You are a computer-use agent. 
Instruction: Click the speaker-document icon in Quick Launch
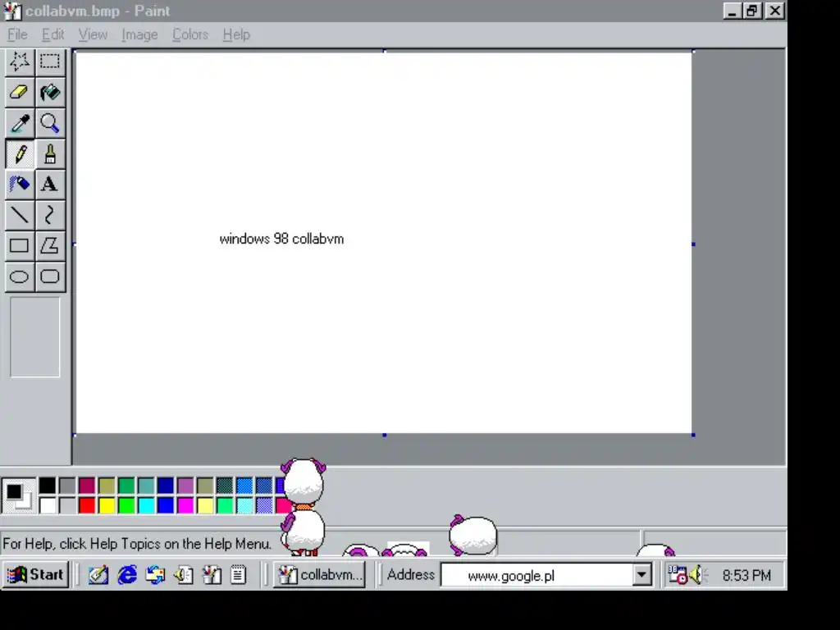pos(184,575)
